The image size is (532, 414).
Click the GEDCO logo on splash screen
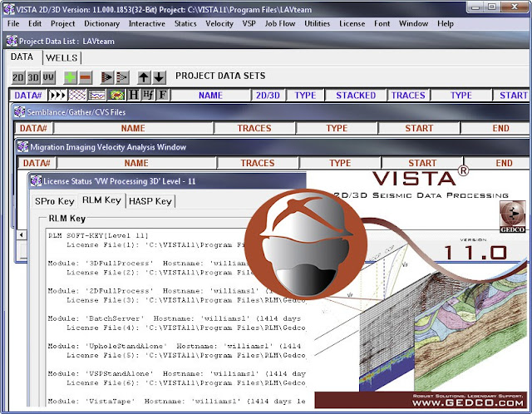[x=512, y=216]
